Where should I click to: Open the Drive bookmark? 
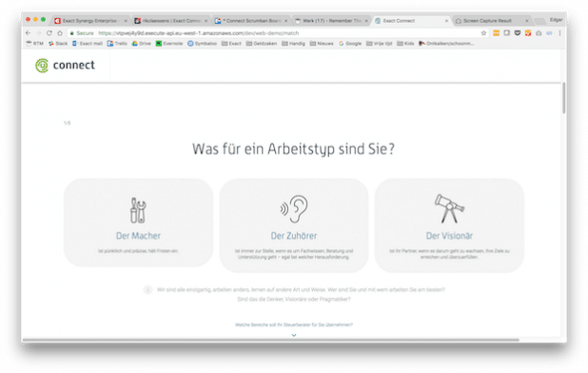click(x=142, y=44)
